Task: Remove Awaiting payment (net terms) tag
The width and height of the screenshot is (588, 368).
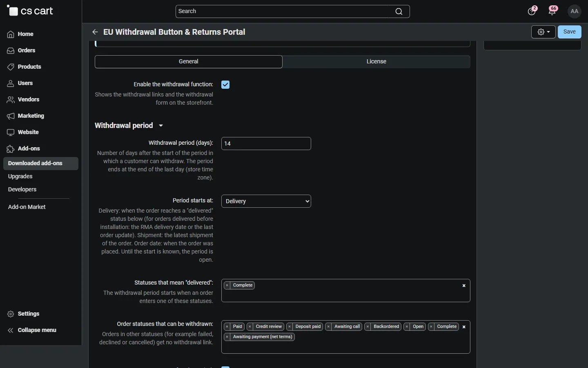Action: click(x=227, y=337)
